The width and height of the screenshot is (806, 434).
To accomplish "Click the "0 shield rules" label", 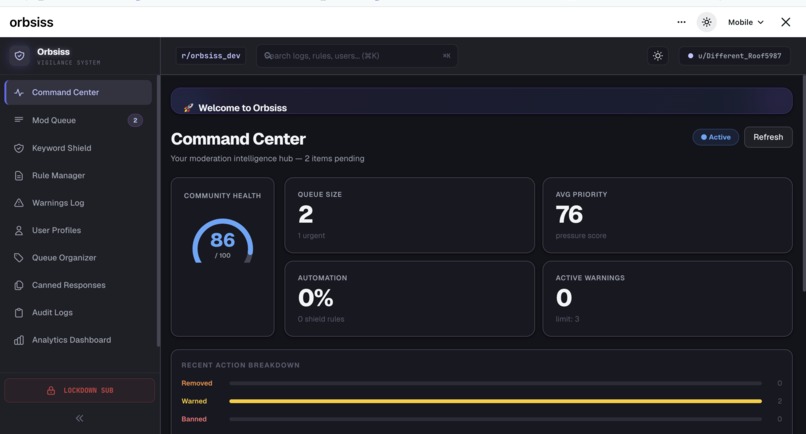I will click(321, 319).
